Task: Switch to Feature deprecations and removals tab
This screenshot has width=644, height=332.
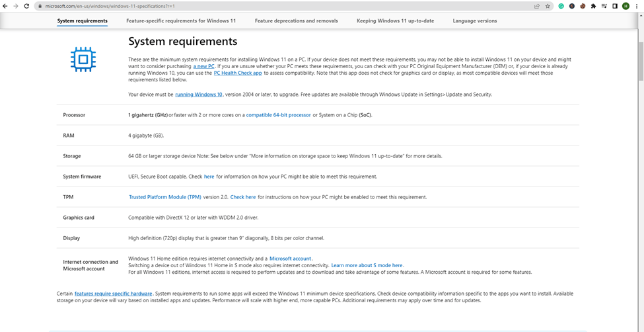Action: coord(296,21)
